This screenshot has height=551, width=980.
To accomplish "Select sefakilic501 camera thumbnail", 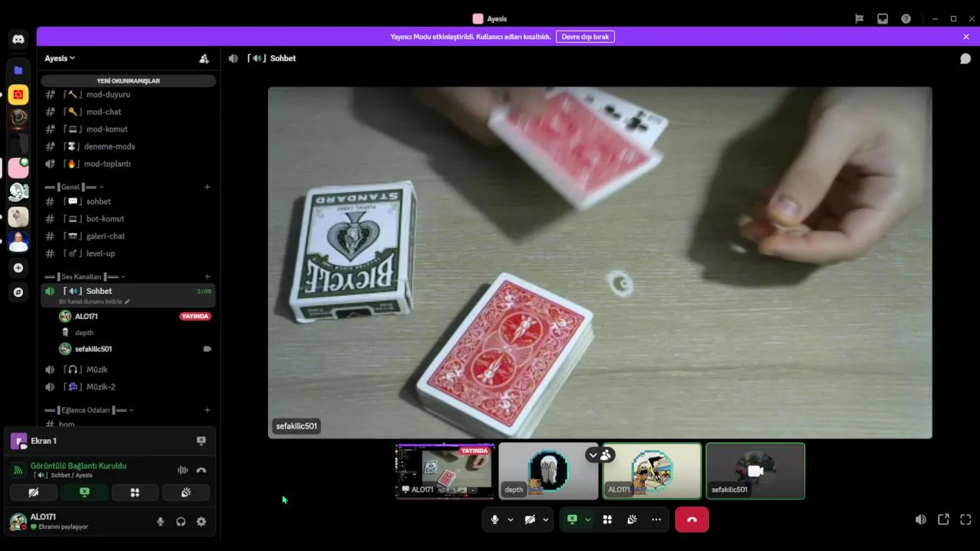I will (755, 471).
